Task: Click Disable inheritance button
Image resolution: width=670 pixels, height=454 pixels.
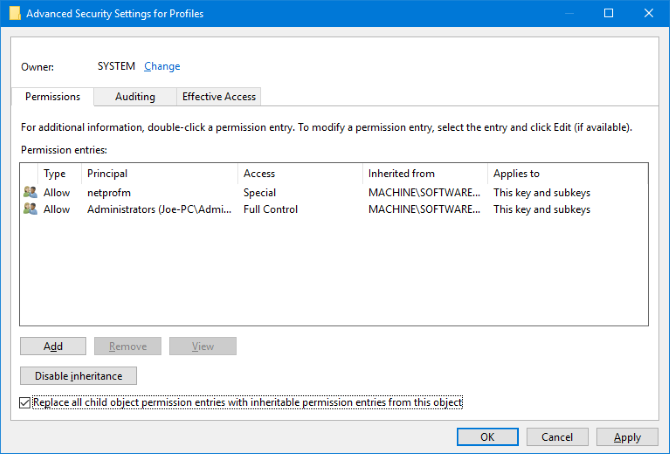Action: [x=78, y=376]
